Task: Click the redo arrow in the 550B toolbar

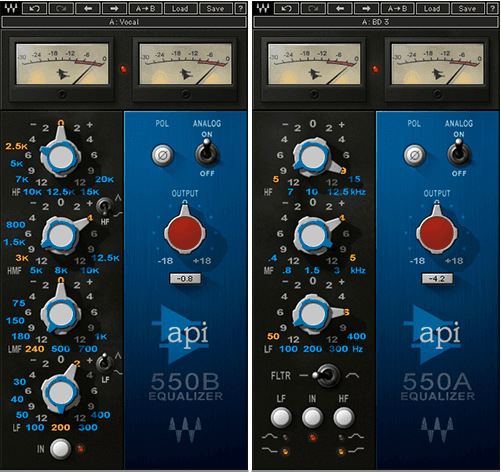Action: coord(61,8)
